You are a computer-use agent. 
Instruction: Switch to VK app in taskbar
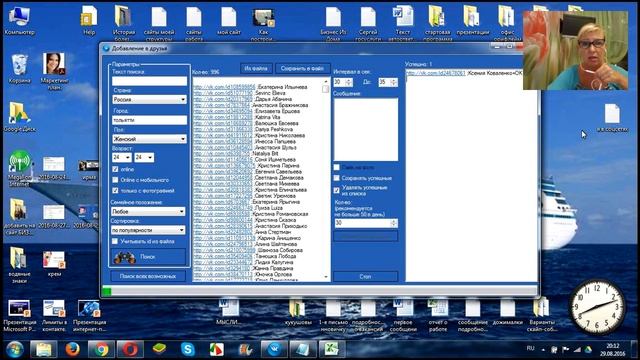tap(274, 349)
